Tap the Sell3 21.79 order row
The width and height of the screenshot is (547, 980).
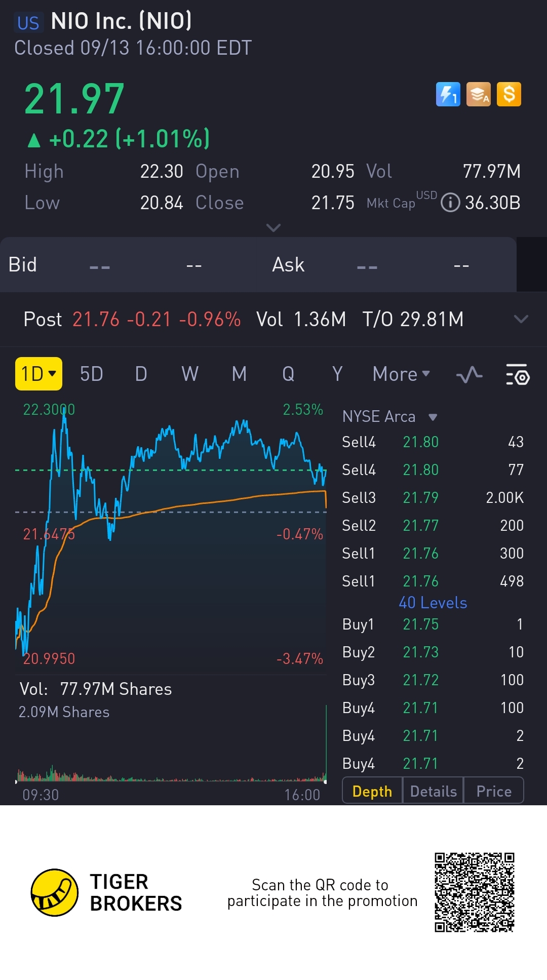click(433, 497)
